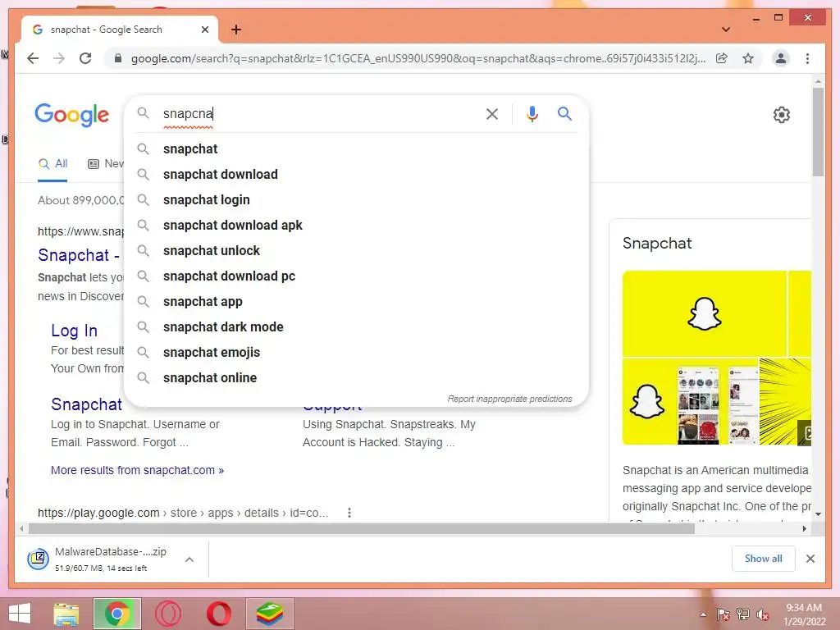The width and height of the screenshot is (840, 630).
Task: Open the 'Log In' sitelink
Action: (74, 331)
